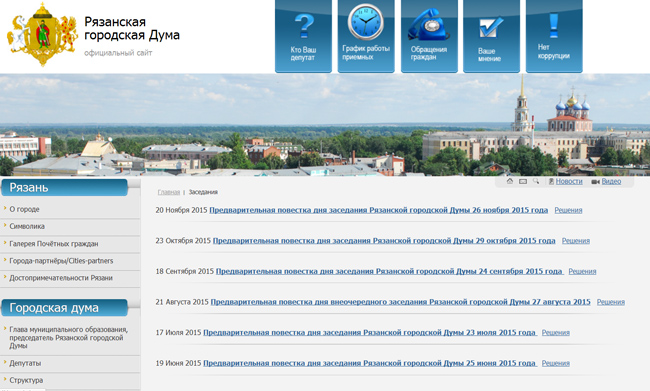Open Решения link for 21 Августа row
The image size is (650, 391).
pyautogui.click(x=611, y=302)
